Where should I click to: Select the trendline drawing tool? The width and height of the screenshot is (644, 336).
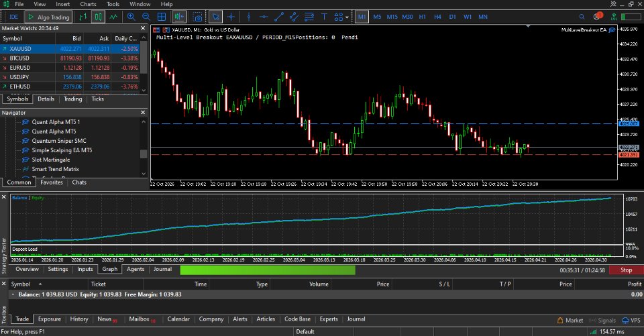click(x=279, y=17)
